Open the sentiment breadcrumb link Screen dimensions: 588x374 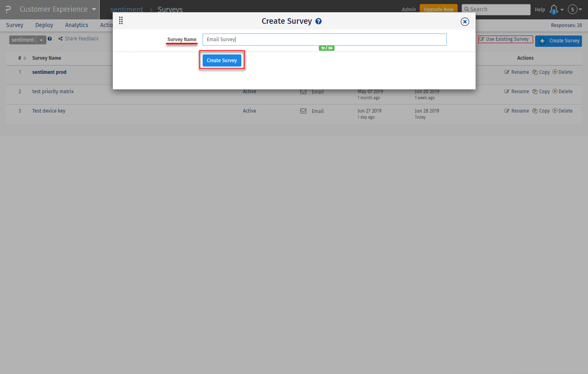coord(126,9)
